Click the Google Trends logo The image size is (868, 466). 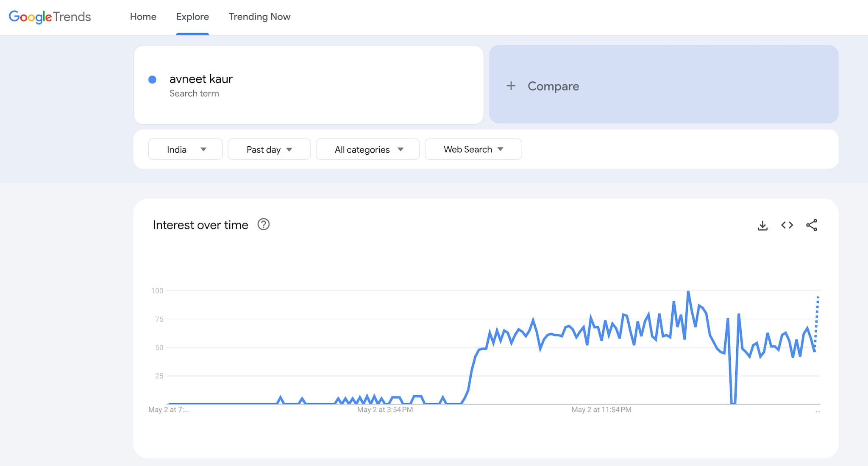[50, 17]
